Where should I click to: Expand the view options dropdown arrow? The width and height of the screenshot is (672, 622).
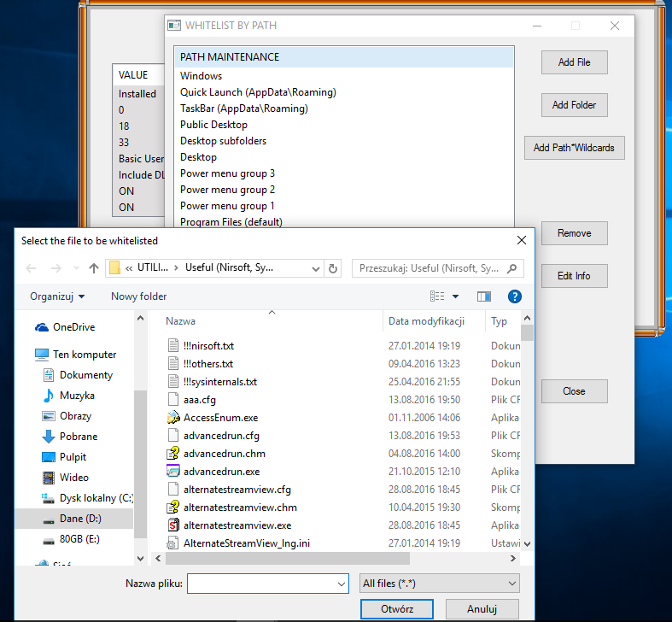pyautogui.click(x=456, y=296)
